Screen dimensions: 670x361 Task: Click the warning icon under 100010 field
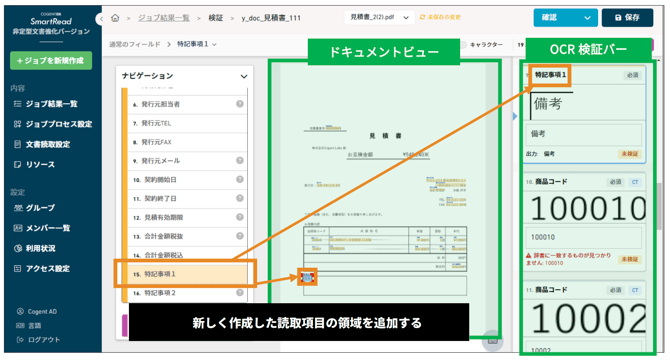[x=529, y=255]
